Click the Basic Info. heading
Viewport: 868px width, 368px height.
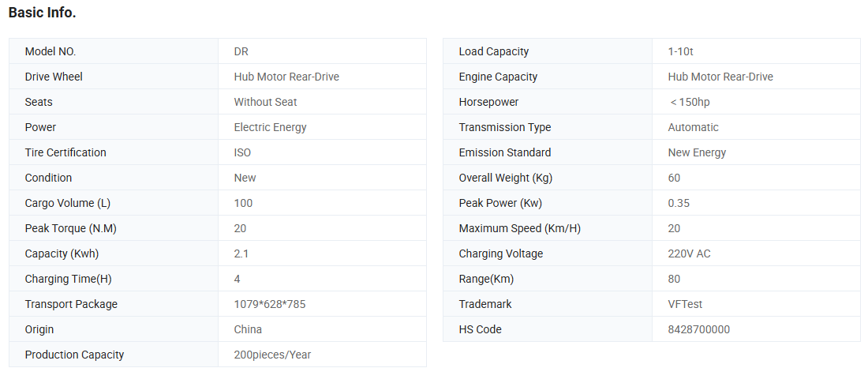click(42, 13)
